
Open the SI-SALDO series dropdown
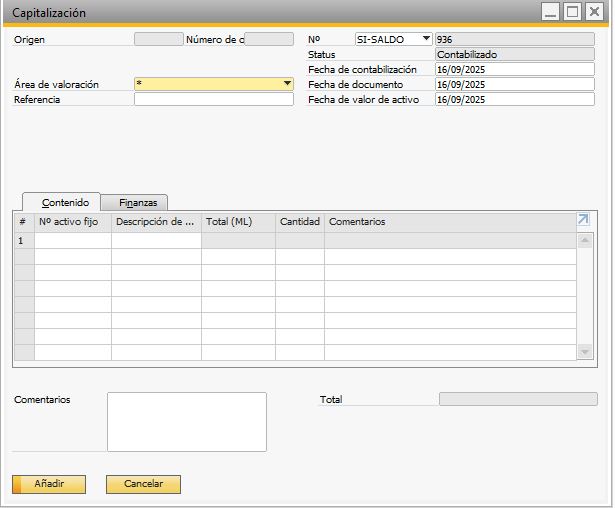427,39
